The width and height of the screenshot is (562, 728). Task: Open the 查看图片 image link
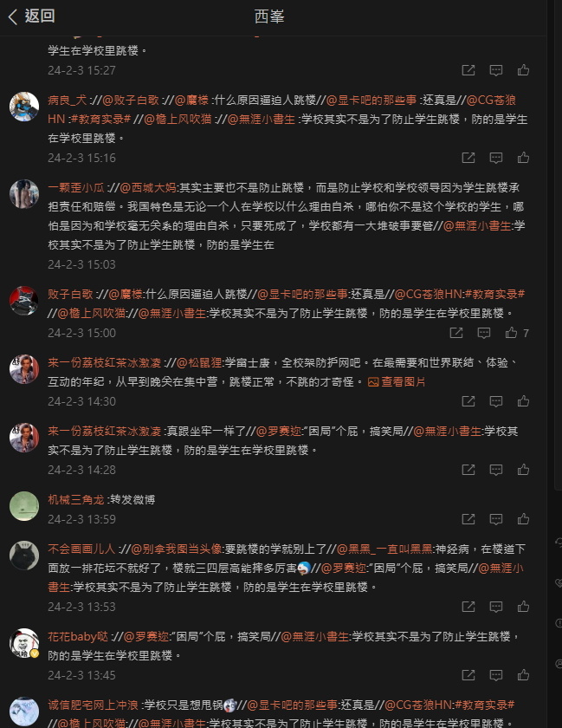pyautogui.click(x=397, y=382)
